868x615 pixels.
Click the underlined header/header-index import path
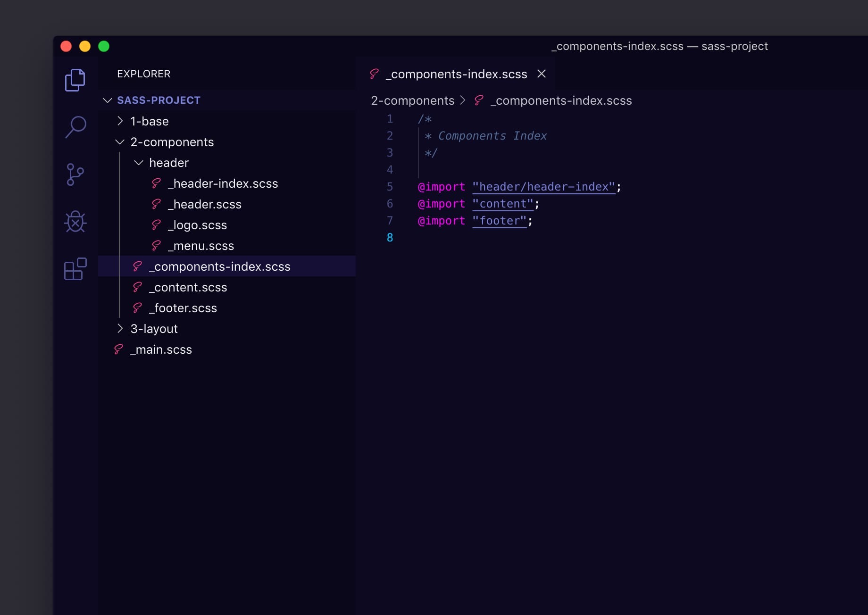click(x=544, y=186)
